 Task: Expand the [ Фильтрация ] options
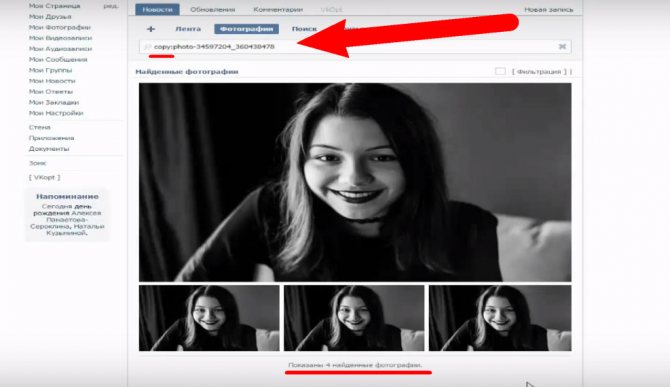pos(542,72)
